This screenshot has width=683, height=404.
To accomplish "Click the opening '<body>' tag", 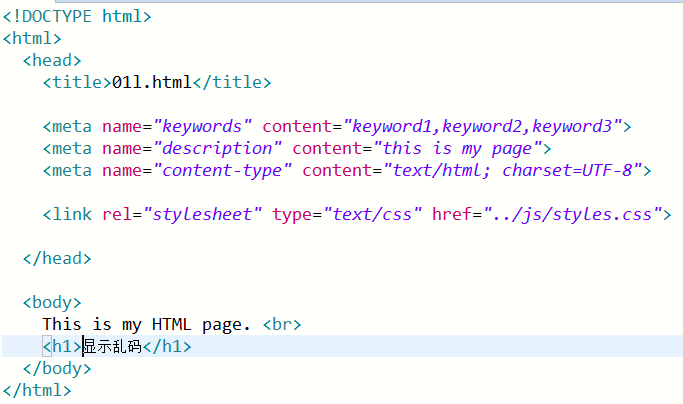I will coord(52,303).
